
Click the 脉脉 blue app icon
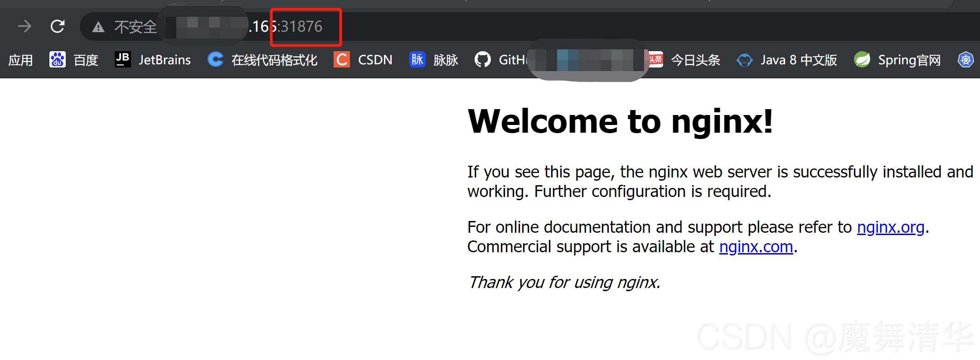coord(417,59)
